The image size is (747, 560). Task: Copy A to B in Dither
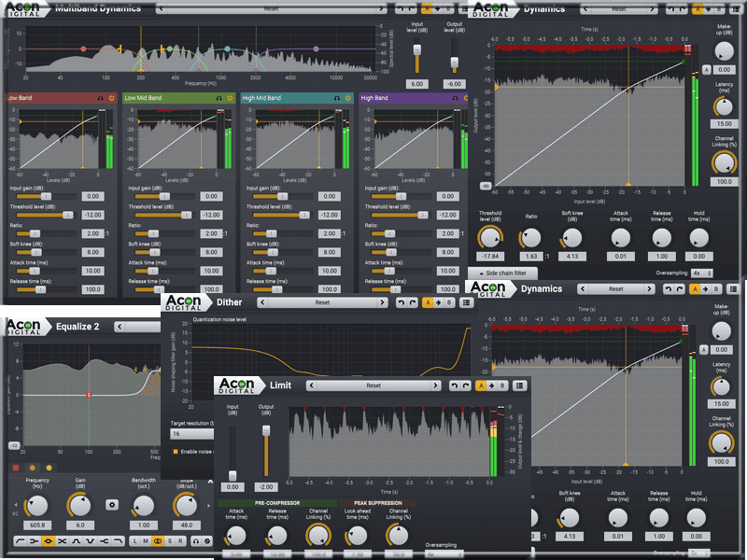click(438, 302)
